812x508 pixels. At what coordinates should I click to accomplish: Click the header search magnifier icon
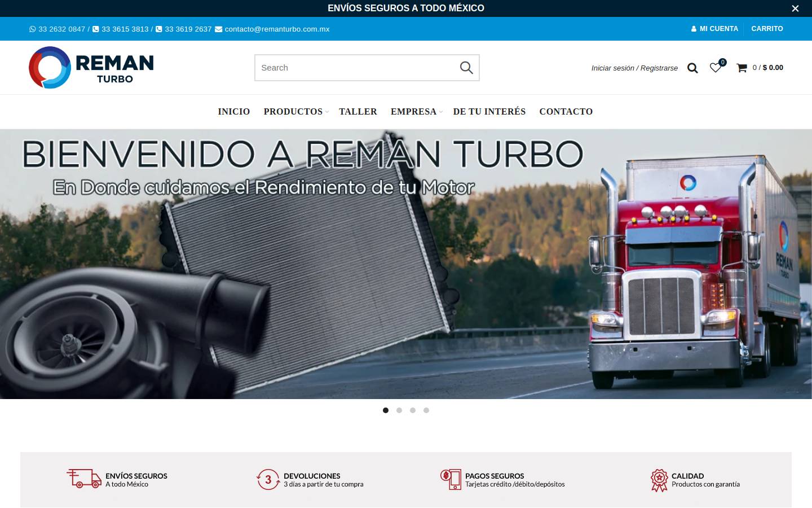tap(692, 68)
